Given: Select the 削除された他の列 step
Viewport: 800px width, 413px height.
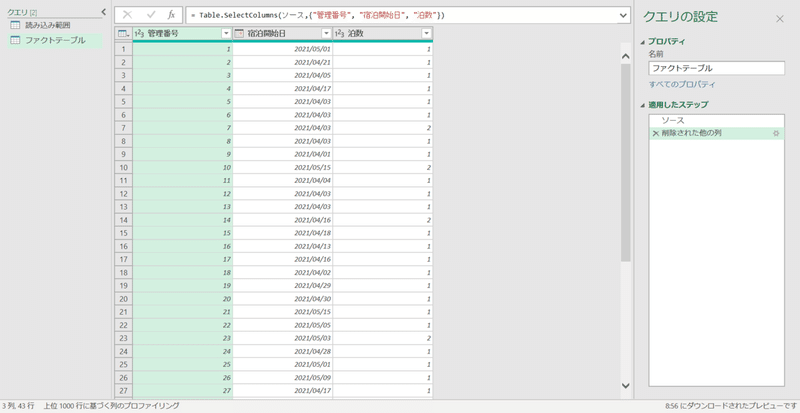Looking at the screenshot, I should [x=716, y=134].
